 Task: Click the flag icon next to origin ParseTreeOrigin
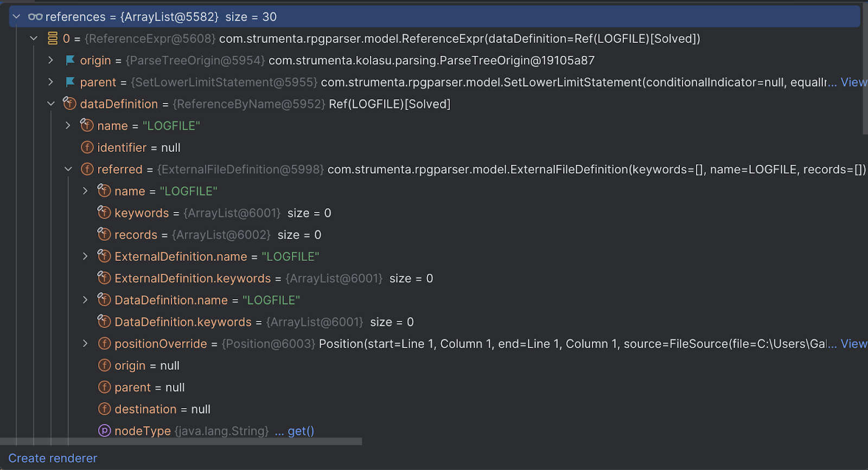(x=70, y=60)
